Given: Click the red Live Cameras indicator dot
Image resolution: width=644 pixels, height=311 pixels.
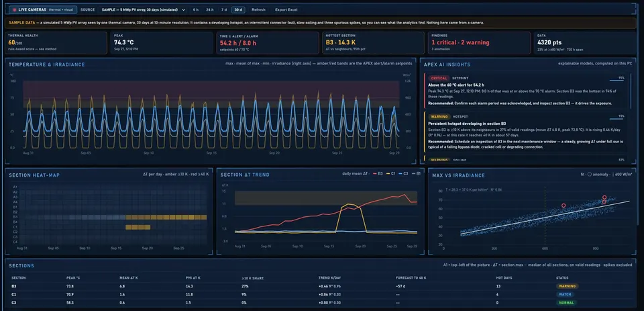Looking at the screenshot, I should (x=15, y=9).
